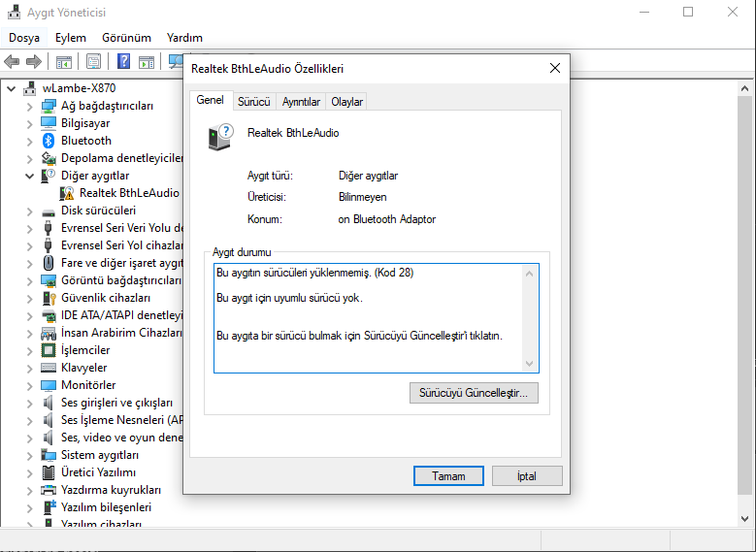Expand the Monitörler node
756x552 pixels.
[x=29, y=386]
